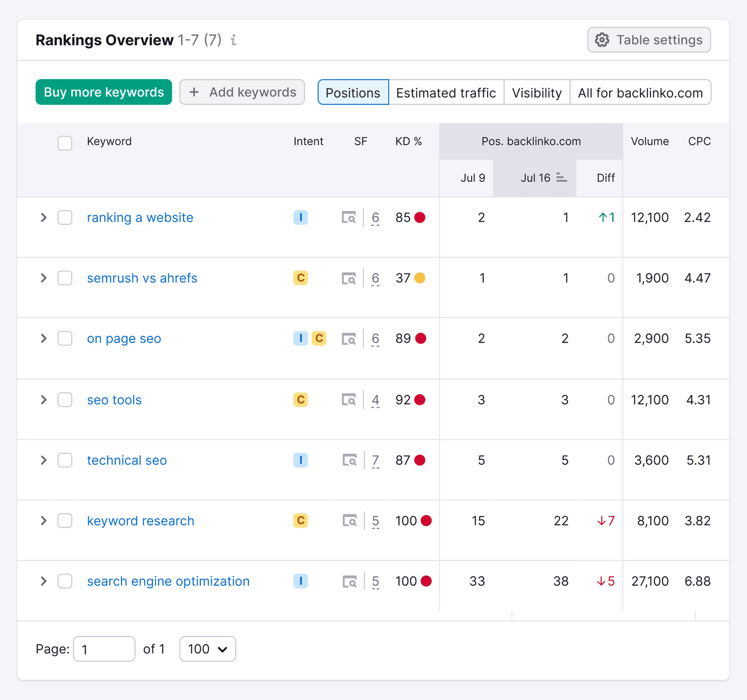The width and height of the screenshot is (747, 700).
Task: Select the commercial intent badge next to seo tools
Action: click(x=300, y=399)
